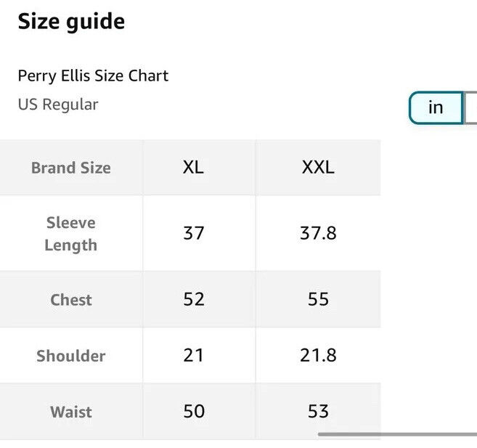Select the XXL chest value 55
This screenshot has width=477, height=448.
coord(318,299)
